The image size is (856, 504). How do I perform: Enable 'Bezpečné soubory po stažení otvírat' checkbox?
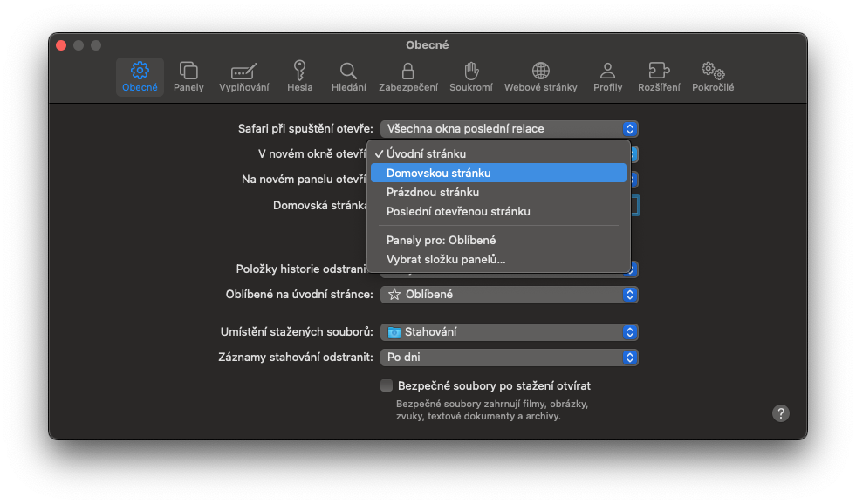387,385
